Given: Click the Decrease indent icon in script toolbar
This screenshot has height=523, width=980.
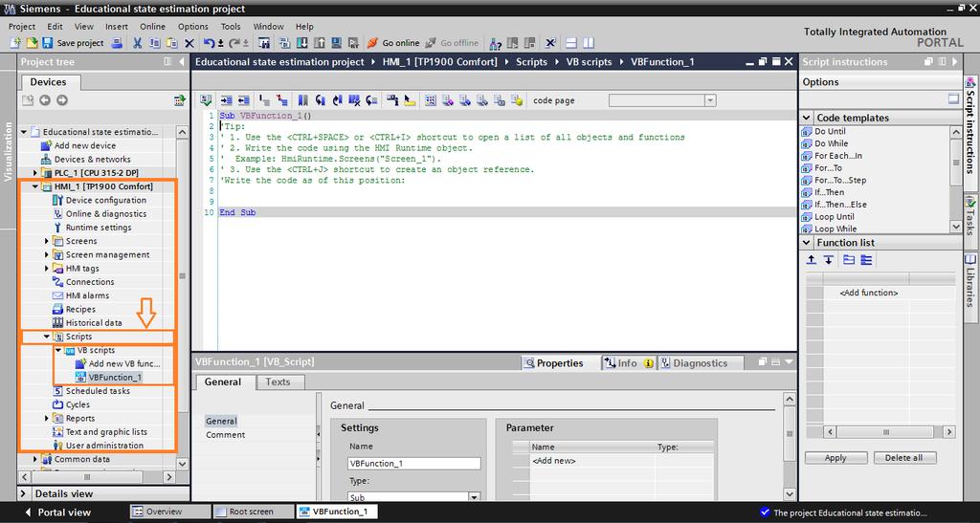Looking at the screenshot, I should (x=243, y=99).
